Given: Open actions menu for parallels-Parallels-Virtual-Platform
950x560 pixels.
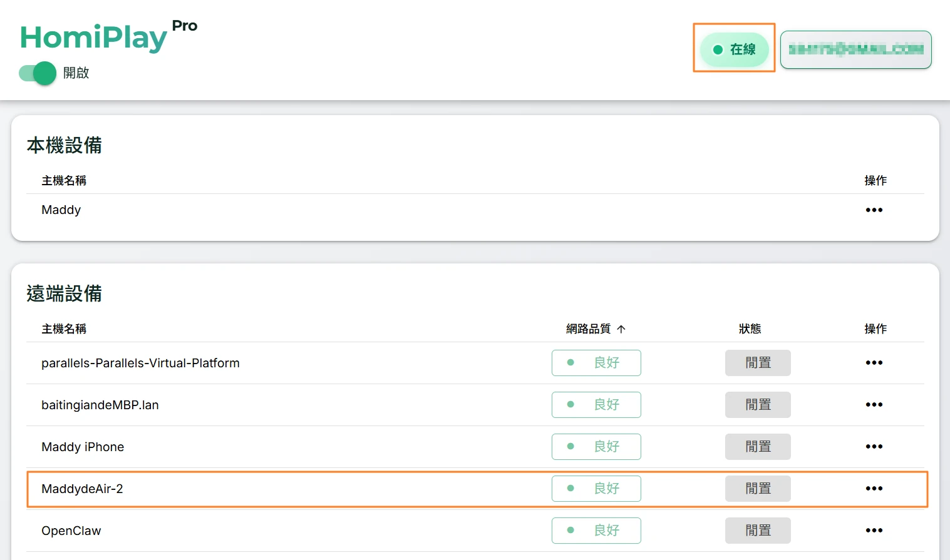Looking at the screenshot, I should coord(874,363).
